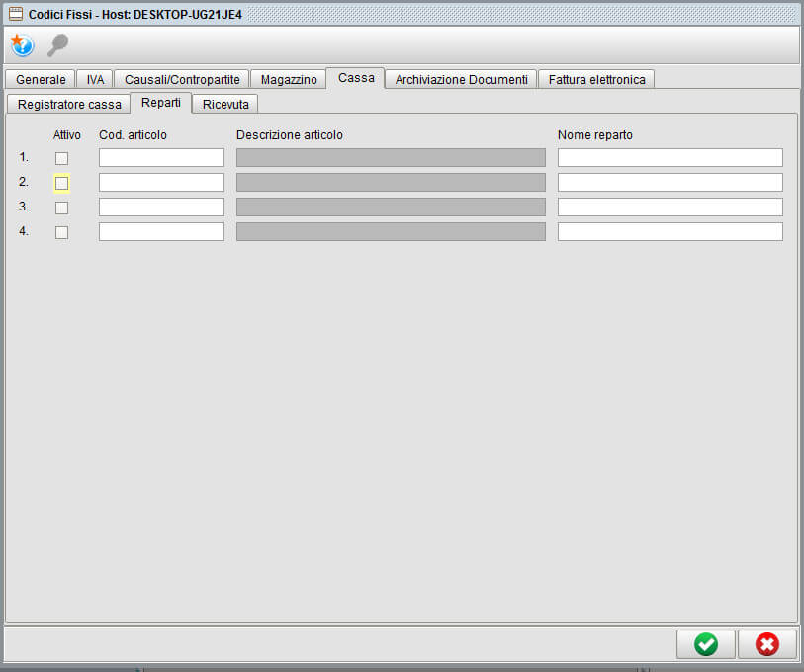Focus the Nome reparto field in row 2
The height and width of the screenshot is (672, 804).
click(670, 183)
